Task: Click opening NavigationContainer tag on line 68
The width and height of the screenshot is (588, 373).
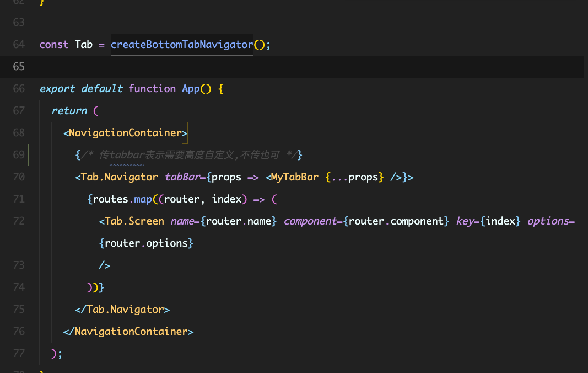Action: pyautogui.click(x=125, y=133)
